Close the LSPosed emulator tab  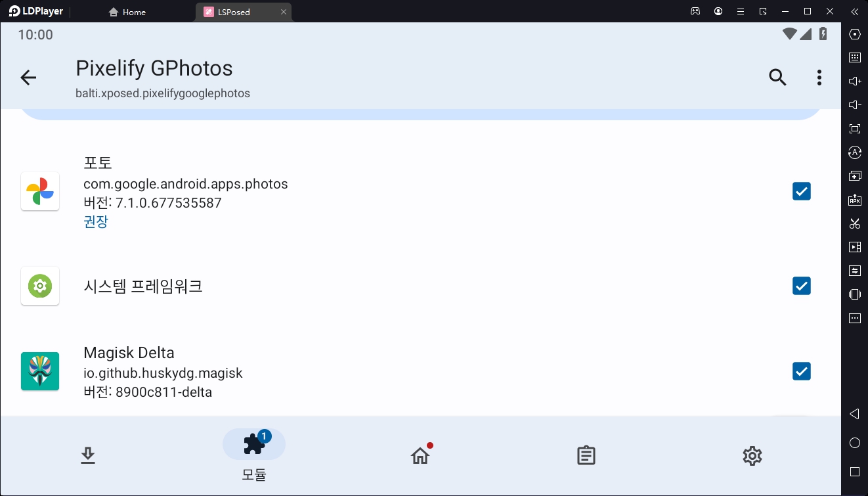coord(284,12)
